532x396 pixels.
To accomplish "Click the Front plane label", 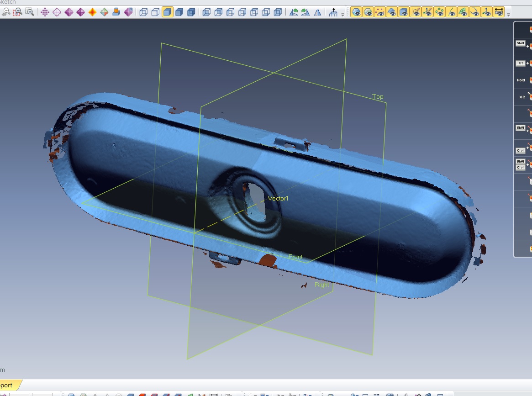I will point(295,257).
